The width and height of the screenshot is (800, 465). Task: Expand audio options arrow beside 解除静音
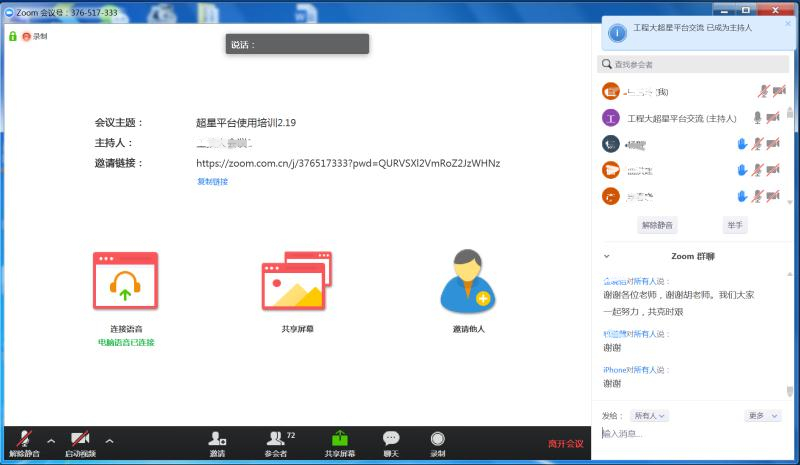tap(51, 440)
